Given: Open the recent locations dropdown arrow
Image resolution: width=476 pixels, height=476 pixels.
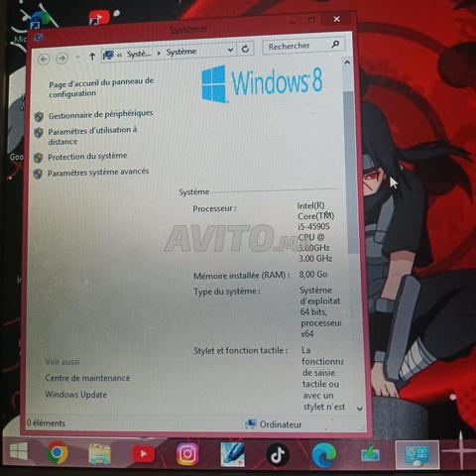Looking at the screenshot, I should [77, 58].
